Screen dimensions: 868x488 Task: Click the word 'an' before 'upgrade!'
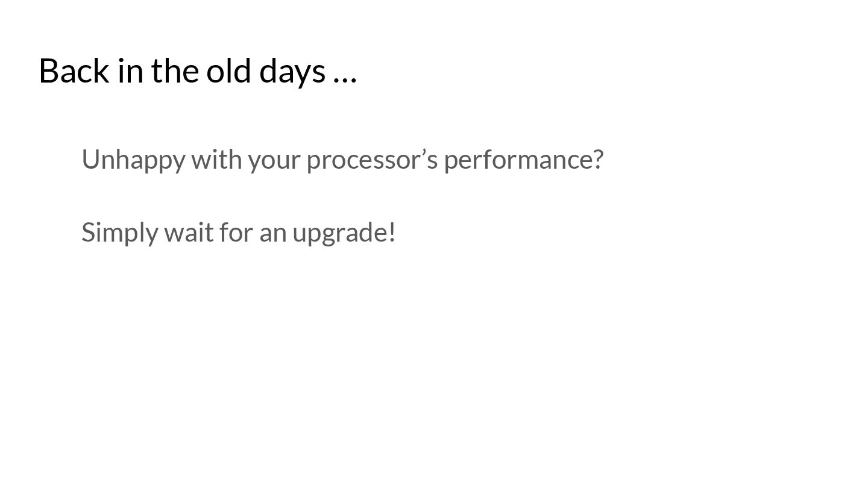pos(273,235)
